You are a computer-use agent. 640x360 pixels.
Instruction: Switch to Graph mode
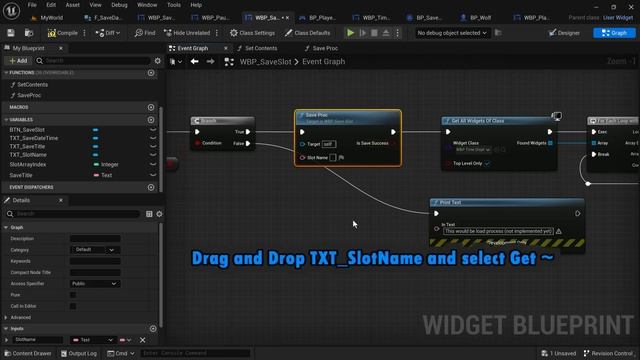point(614,33)
